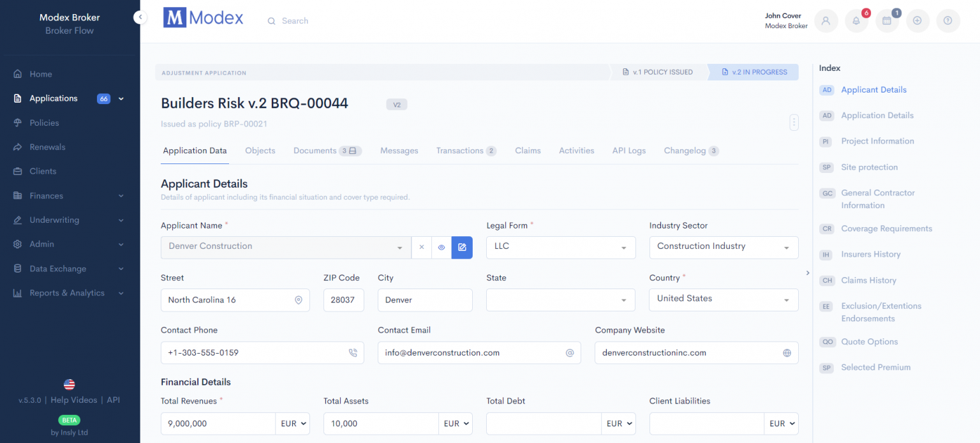This screenshot has height=443, width=980.
Task: Click the edit applicant blue button
Action: tap(462, 247)
